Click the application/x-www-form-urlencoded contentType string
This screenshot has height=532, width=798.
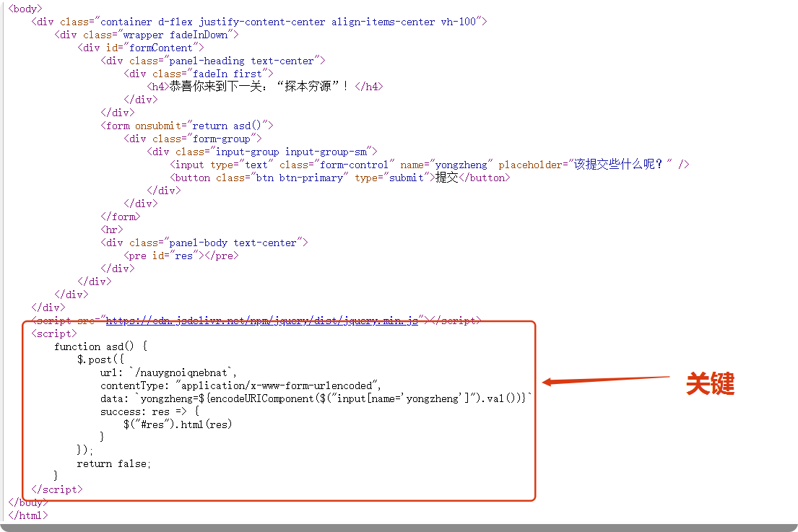[277, 385]
